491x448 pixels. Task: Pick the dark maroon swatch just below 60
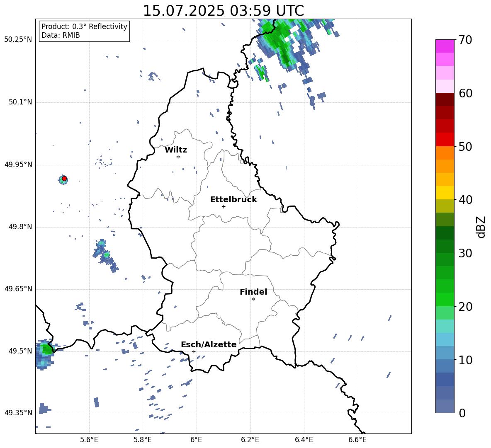(x=445, y=99)
